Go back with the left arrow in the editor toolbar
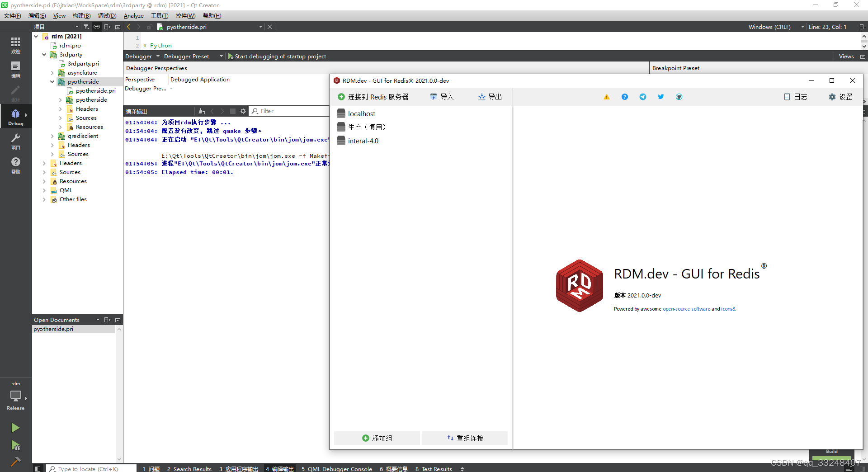The height and width of the screenshot is (472, 868). click(x=129, y=27)
